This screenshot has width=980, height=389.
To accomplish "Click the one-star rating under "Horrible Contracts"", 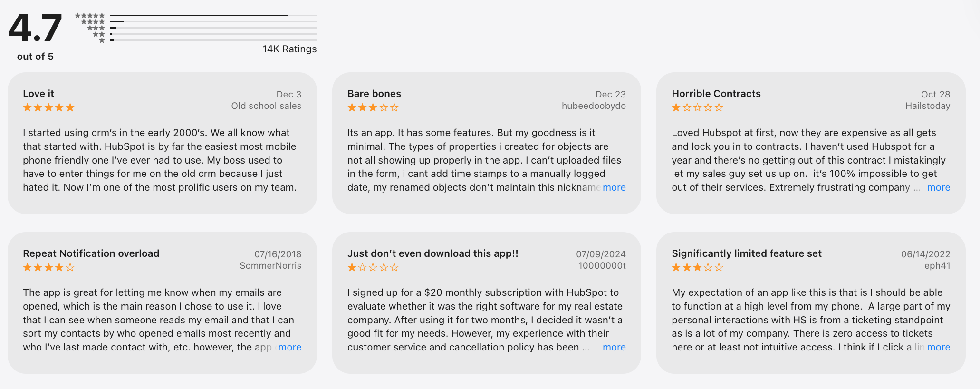I will [697, 107].
